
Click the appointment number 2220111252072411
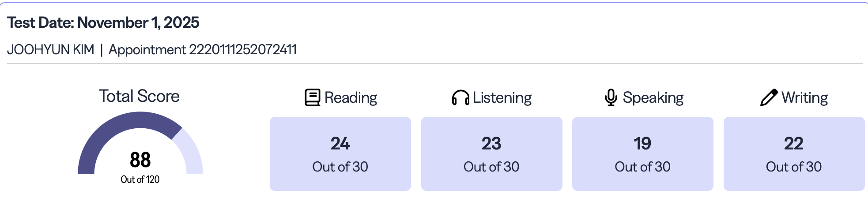[x=242, y=49]
